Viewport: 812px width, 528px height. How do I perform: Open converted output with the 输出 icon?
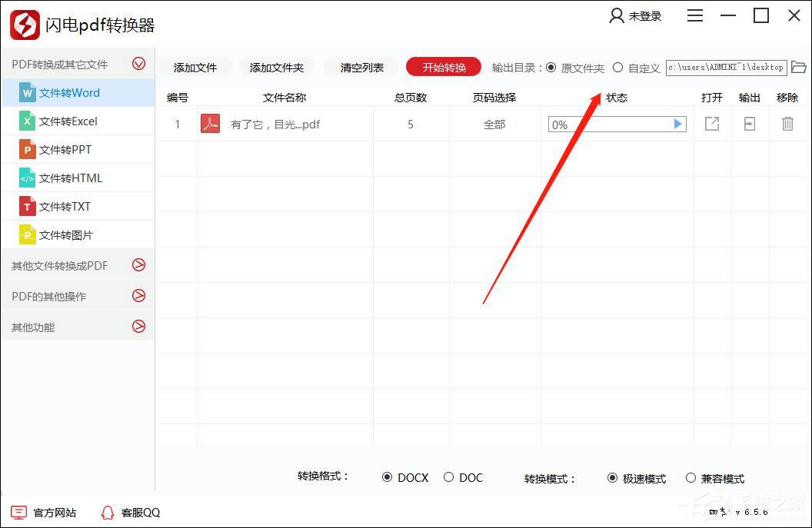click(x=749, y=124)
